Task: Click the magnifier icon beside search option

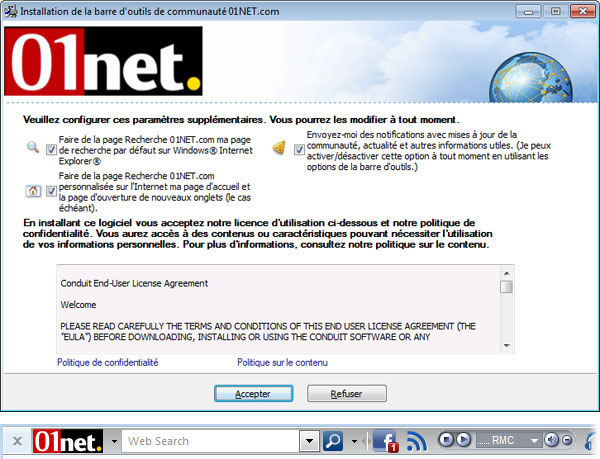Action: [x=33, y=147]
